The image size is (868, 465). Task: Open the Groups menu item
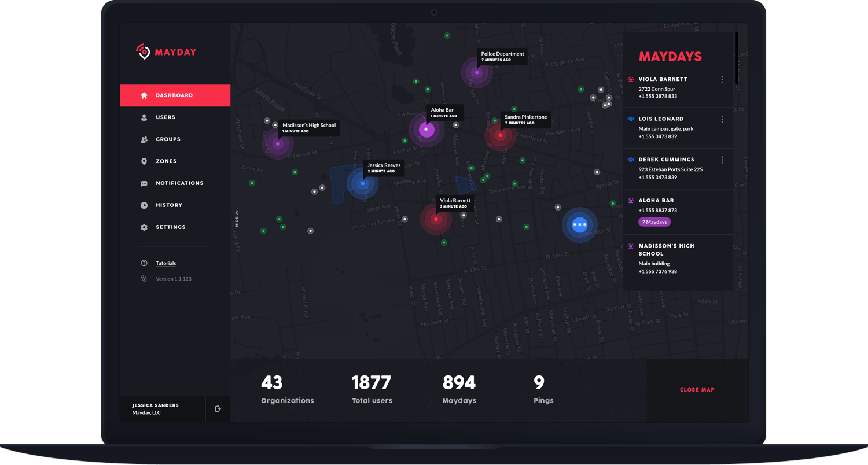point(168,139)
